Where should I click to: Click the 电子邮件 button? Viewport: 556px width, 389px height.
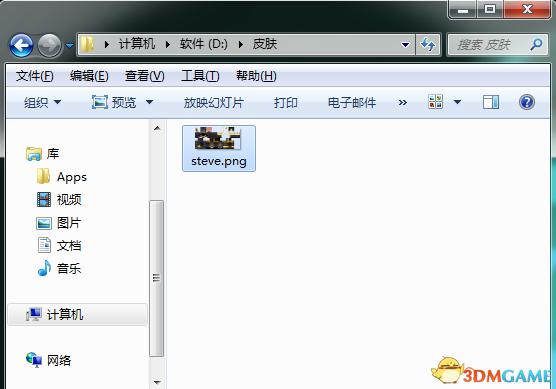coord(352,103)
